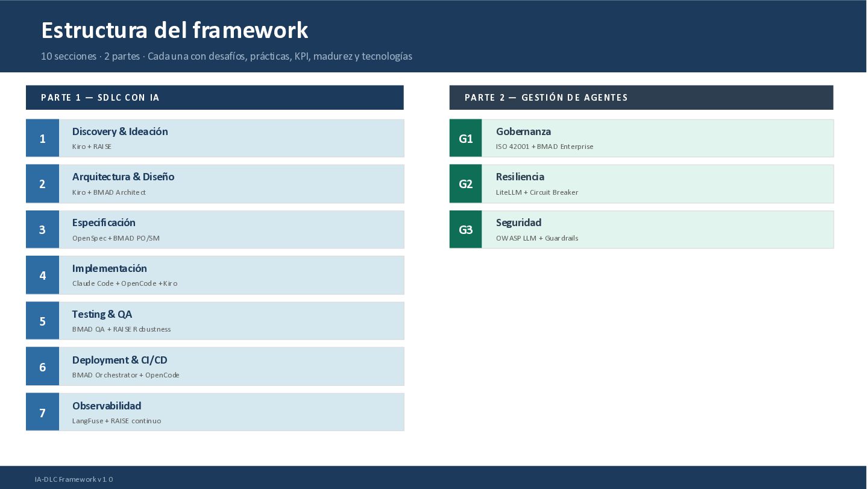Select the number 6 Deployment badge
Viewport: 868px width, 489px height.
click(42, 367)
